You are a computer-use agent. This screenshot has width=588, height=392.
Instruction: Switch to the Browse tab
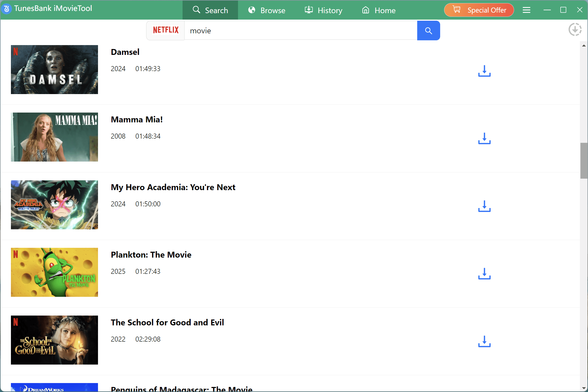(x=267, y=10)
